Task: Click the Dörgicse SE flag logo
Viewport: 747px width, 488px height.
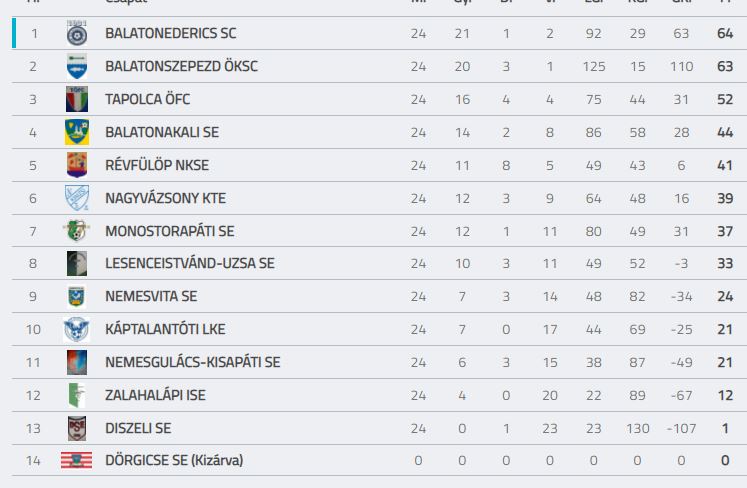Action: 77,460
